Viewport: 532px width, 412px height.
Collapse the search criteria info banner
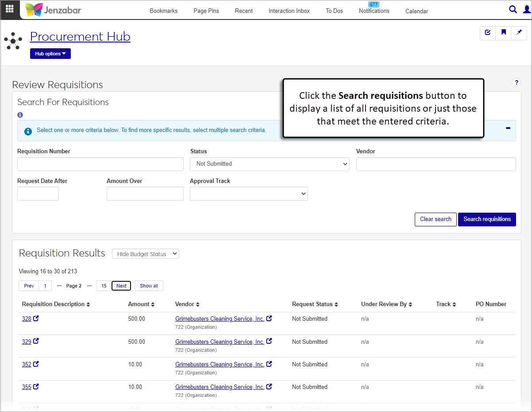pyautogui.click(x=508, y=128)
